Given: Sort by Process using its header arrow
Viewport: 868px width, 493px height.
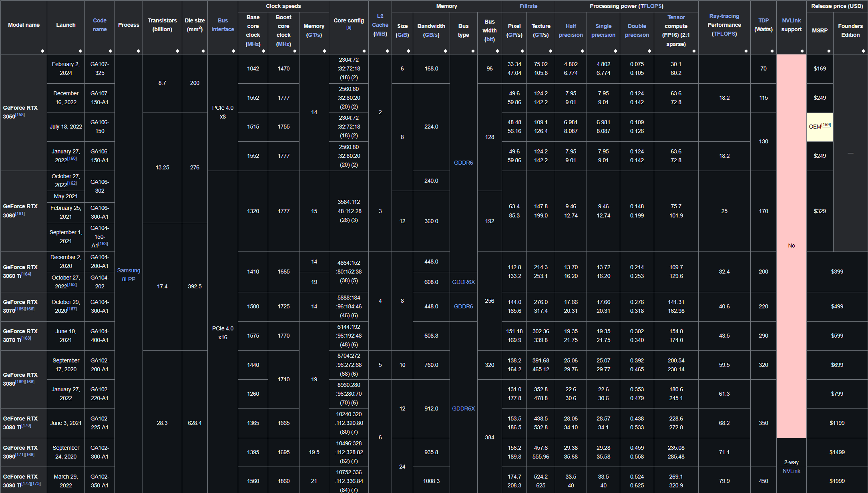Looking at the screenshot, I should pos(138,51).
